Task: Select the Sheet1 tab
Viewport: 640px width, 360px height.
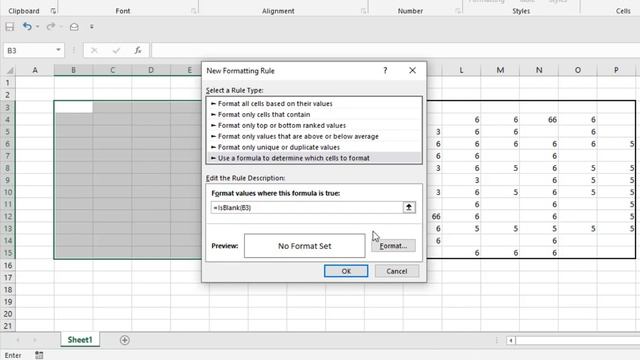Action: 80,340
